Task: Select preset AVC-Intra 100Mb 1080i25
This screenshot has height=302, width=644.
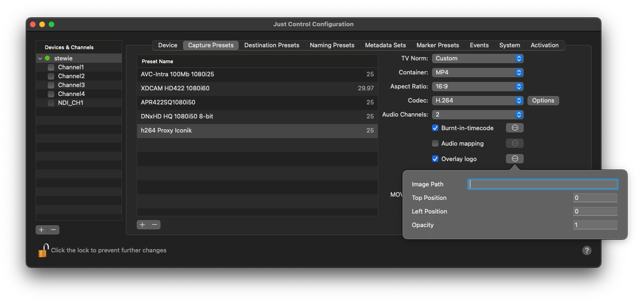Action: (257, 74)
